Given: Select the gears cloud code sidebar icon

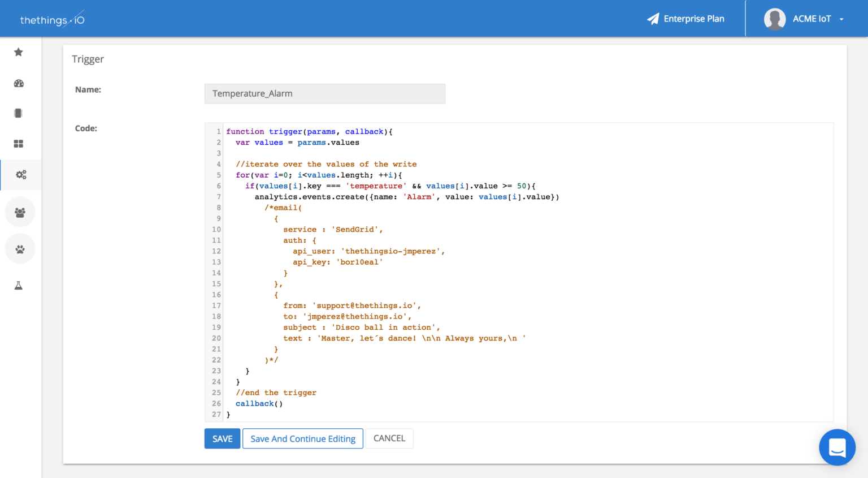Looking at the screenshot, I should click(x=21, y=175).
